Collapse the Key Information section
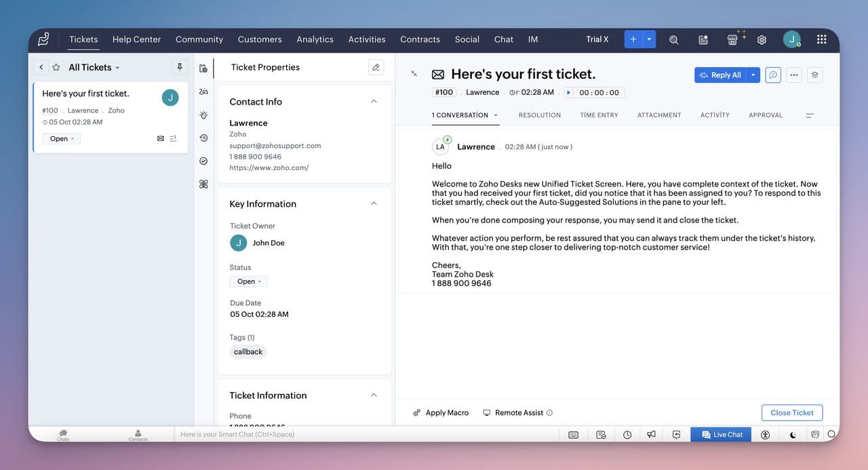This screenshot has width=868, height=470. click(374, 203)
